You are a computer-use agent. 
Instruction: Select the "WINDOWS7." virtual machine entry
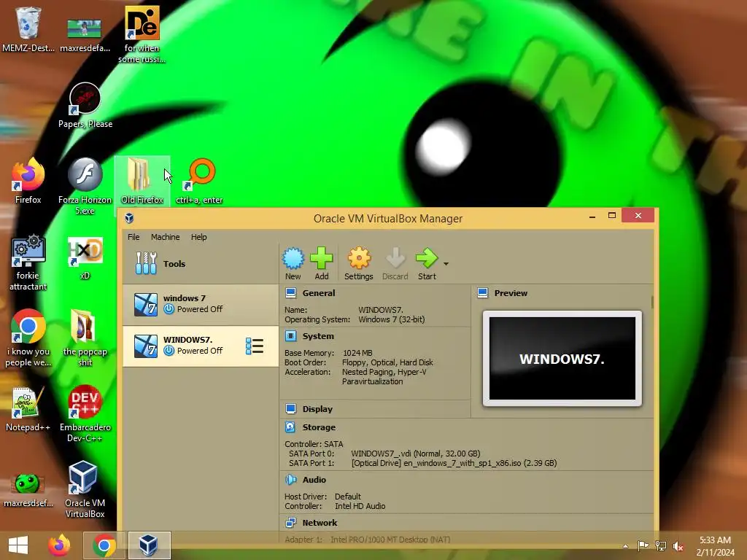click(x=200, y=346)
